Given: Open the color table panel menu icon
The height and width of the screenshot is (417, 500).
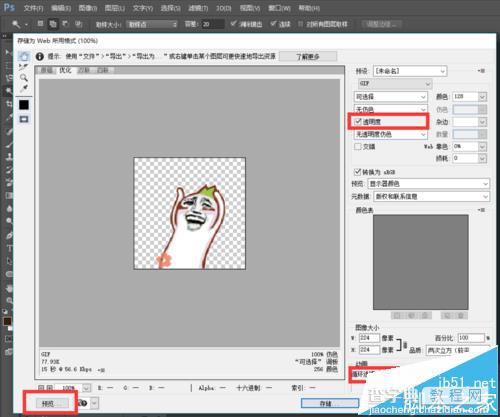Looking at the screenshot, I should (481, 210).
